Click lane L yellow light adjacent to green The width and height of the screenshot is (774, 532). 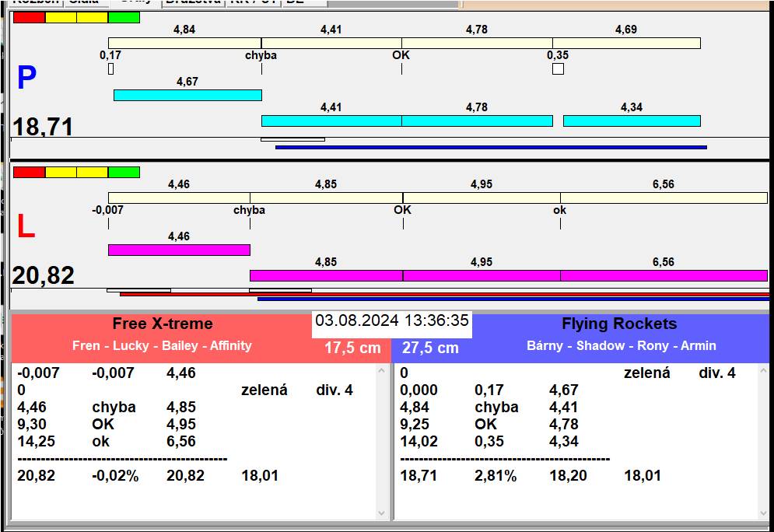tap(93, 172)
